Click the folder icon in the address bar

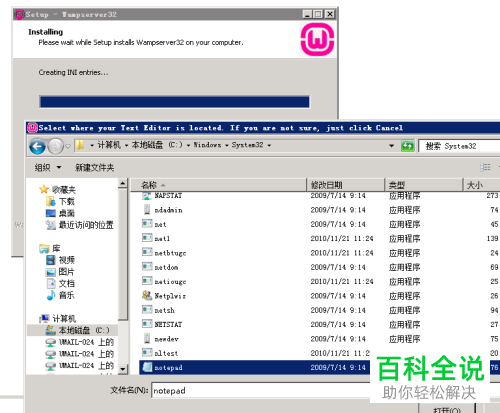[80, 145]
